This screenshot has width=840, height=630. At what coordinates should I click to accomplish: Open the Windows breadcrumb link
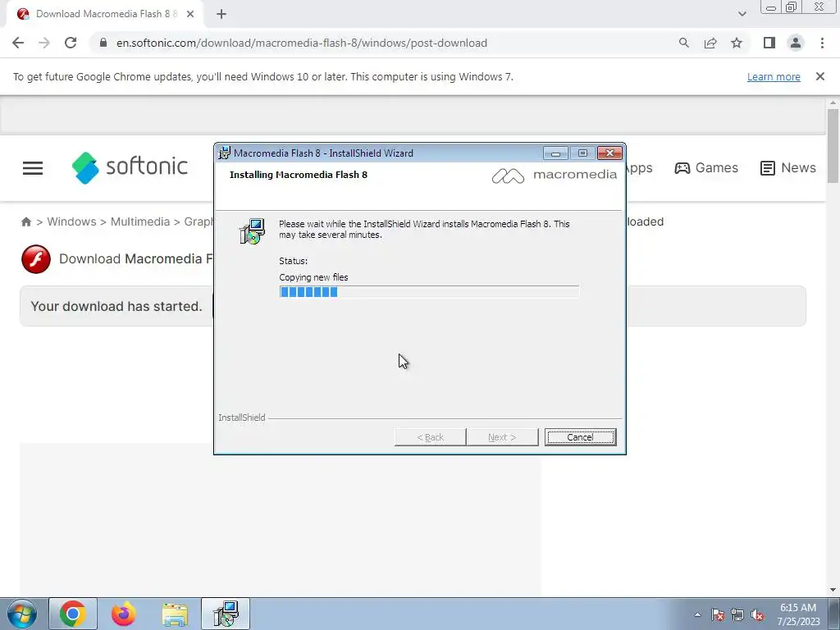tap(72, 221)
